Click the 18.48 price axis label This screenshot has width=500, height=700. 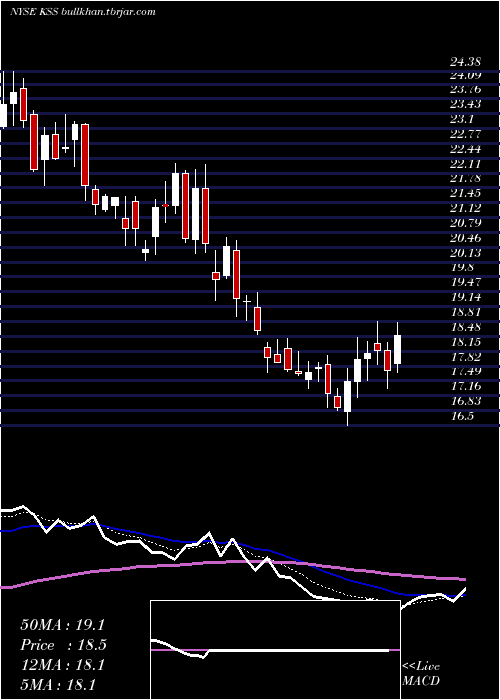coord(465,327)
